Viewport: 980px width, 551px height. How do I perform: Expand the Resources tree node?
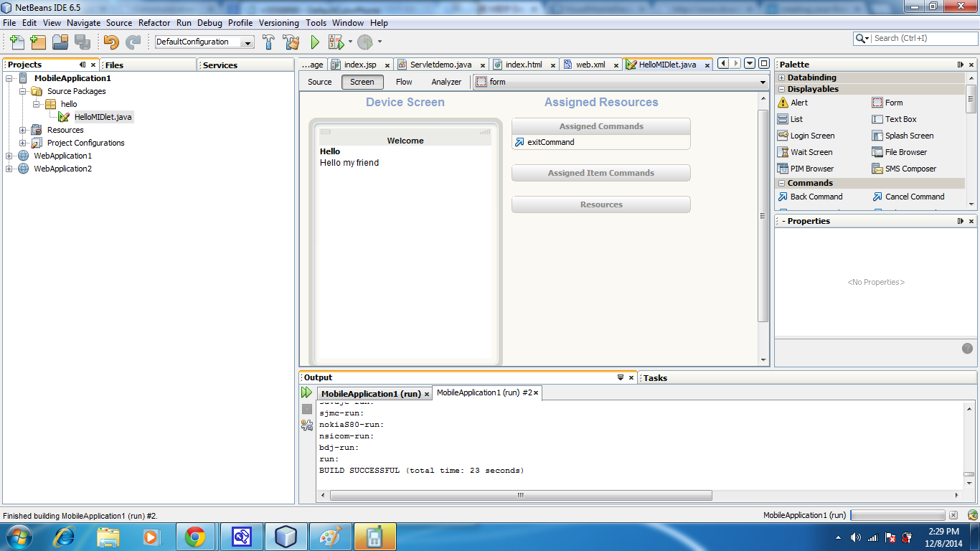(x=23, y=130)
